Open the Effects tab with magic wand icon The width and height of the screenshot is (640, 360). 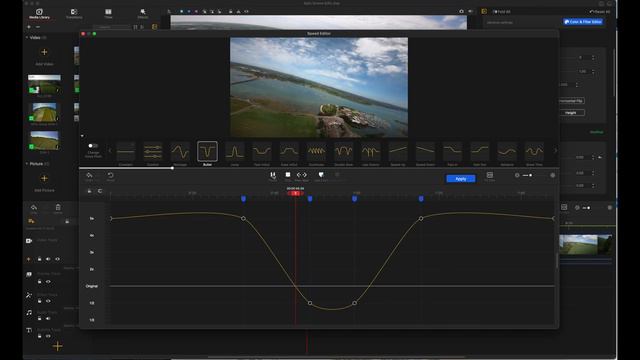143,14
